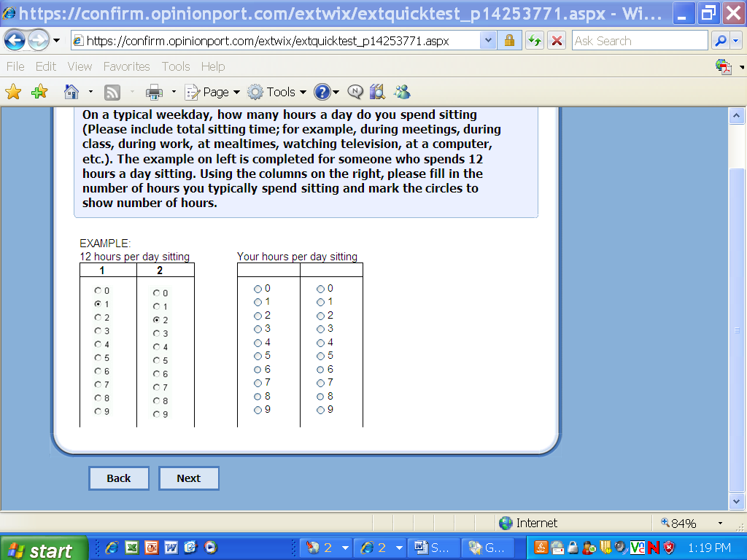Open the View menu

point(80,66)
